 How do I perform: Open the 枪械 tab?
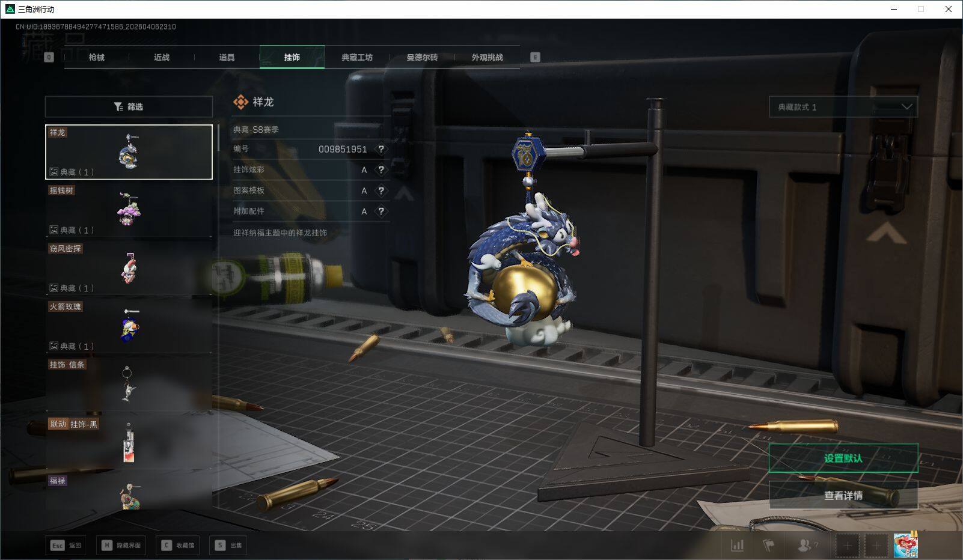96,57
